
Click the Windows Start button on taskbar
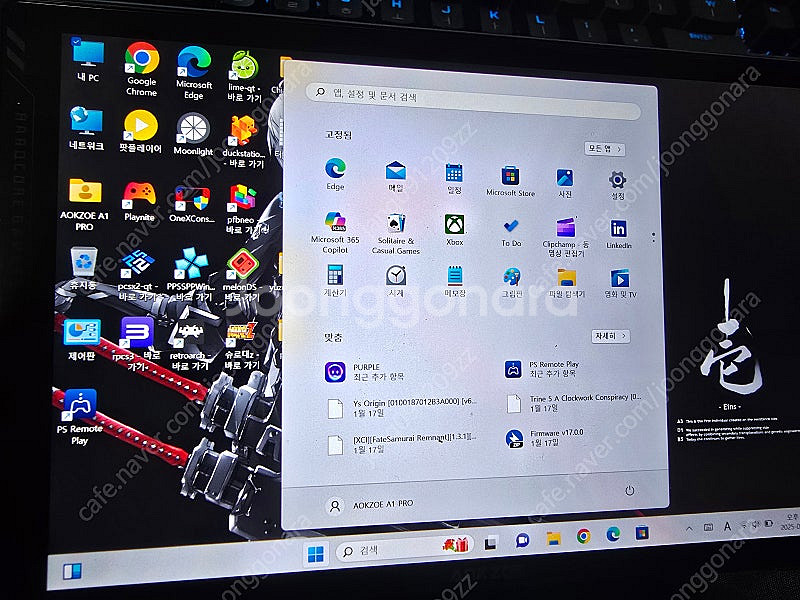315,555
